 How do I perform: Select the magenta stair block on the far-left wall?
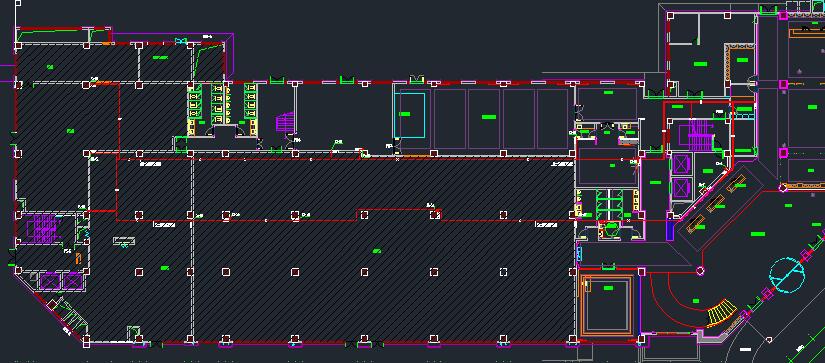click(42, 228)
